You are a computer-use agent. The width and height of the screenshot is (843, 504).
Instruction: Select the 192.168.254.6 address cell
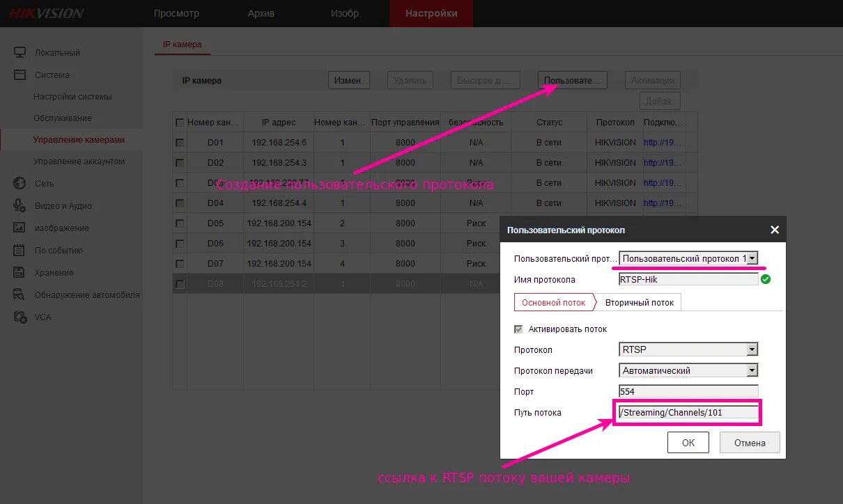pos(279,143)
